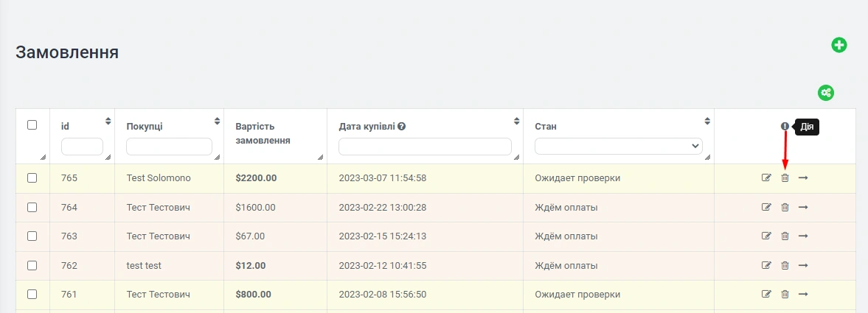Click the Test Solomono customer name
This screenshot has height=313, width=868.
(159, 178)
